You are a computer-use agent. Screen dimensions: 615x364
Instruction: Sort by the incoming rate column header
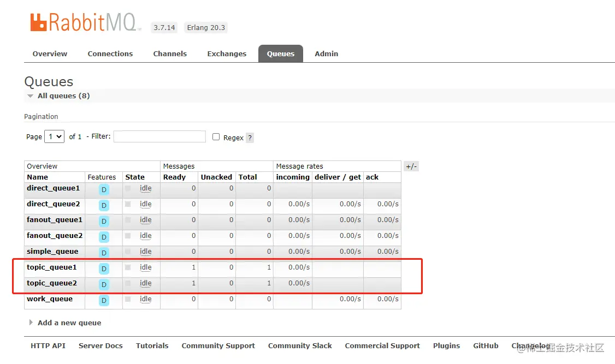(x=293, y=177)
